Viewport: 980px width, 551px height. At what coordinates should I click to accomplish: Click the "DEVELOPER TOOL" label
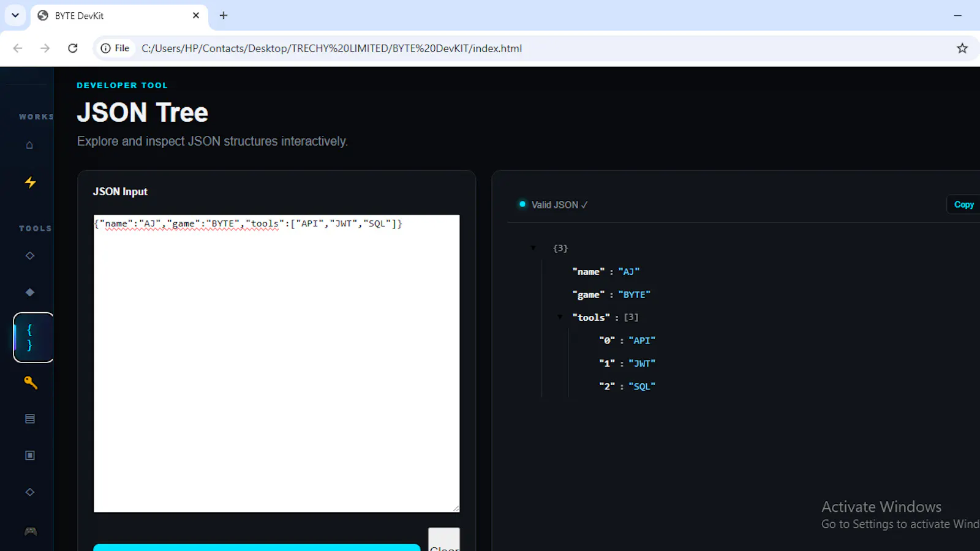(122, 85)
